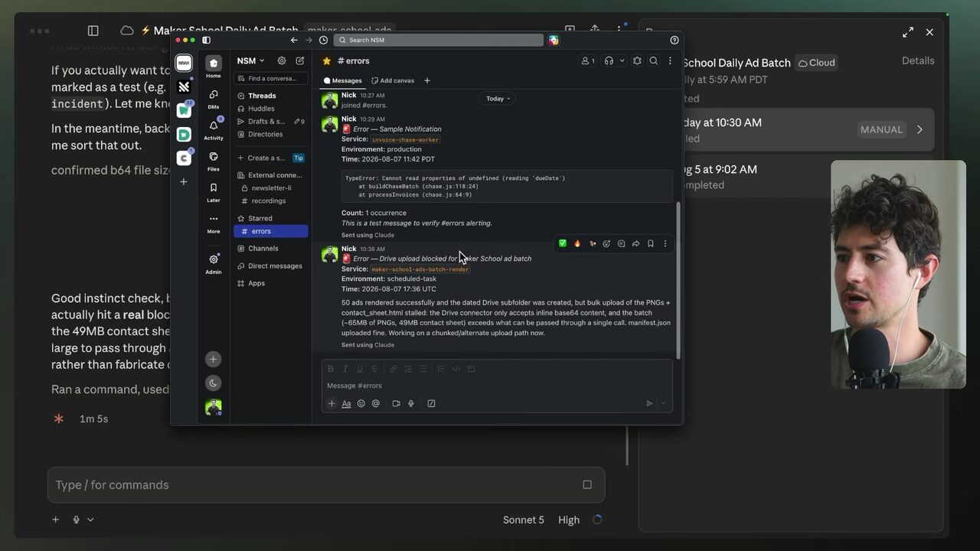Open the Home view in Slack sidebar
Screen dimensions: 980x551
pos(214,67)
